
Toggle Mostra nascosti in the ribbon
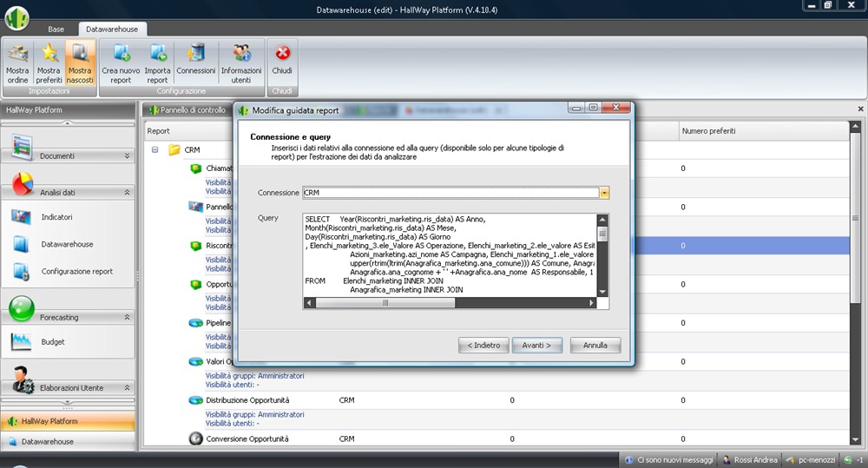[80, 63]
